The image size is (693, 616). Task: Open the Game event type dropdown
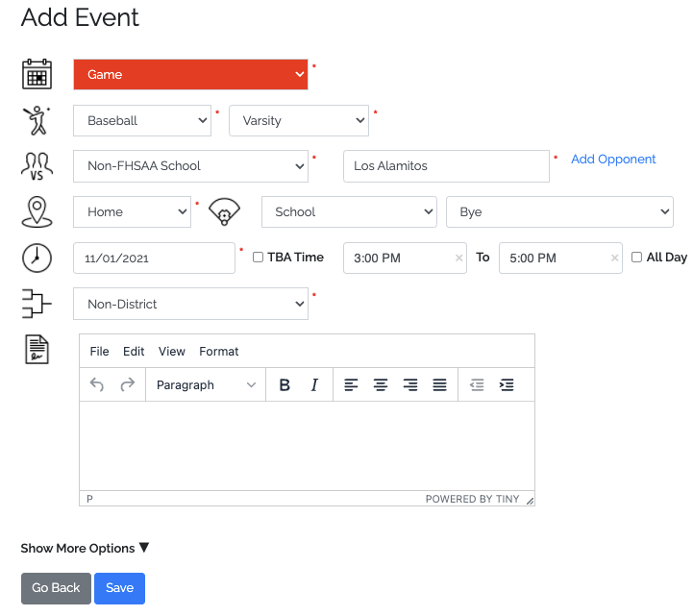(190, 74)
